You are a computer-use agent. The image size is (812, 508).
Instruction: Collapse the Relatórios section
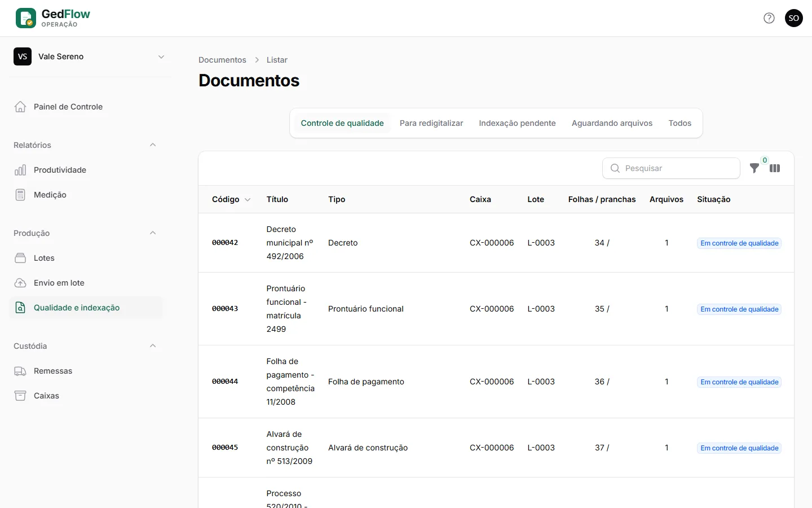(x=153, y=145)
